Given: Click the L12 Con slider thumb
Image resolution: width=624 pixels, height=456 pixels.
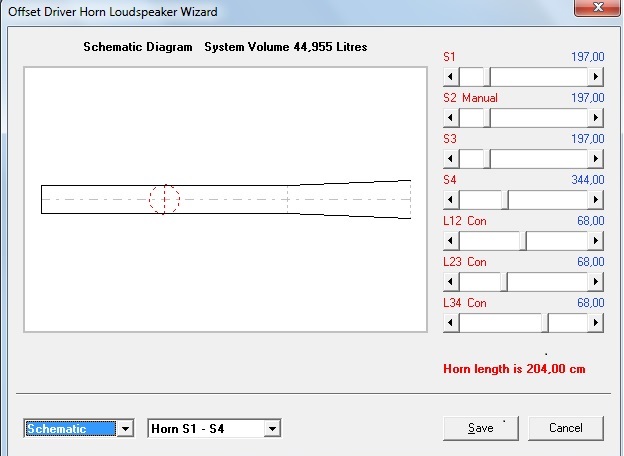Looking at the screenshot, I should pos(523,240).
